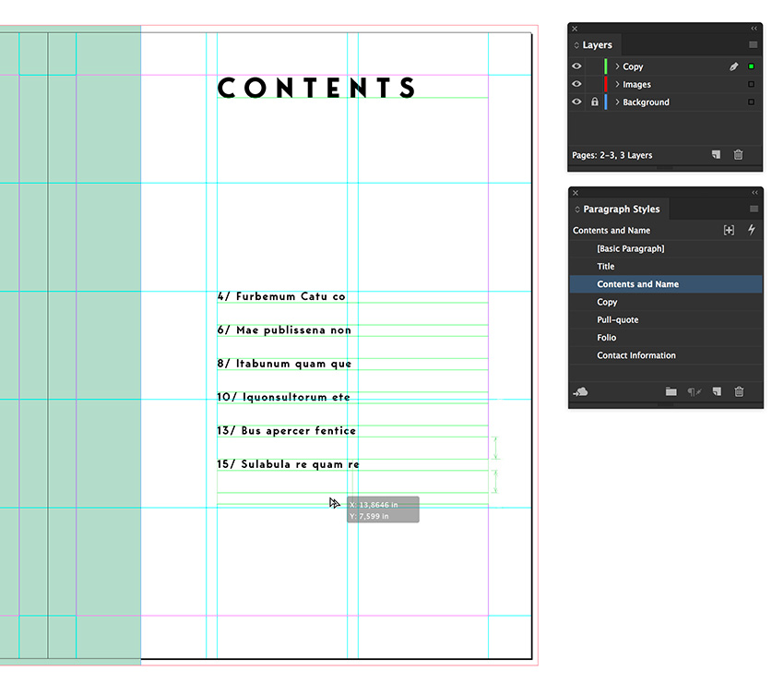Unlock the Background layer
The width and height of the screenshot is (784, 683).
click(595, 102)
